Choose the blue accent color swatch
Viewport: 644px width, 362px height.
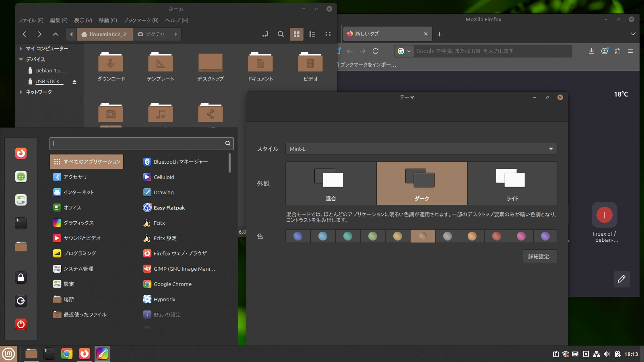[x=298, y=236]
